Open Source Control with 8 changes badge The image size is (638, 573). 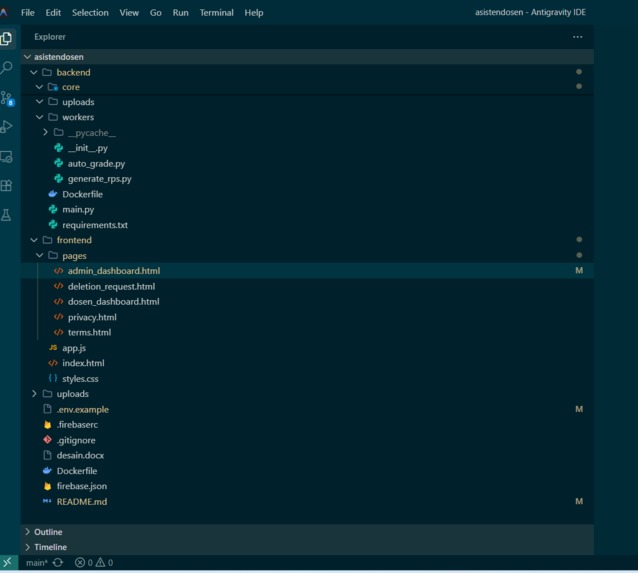pos(7,98)
